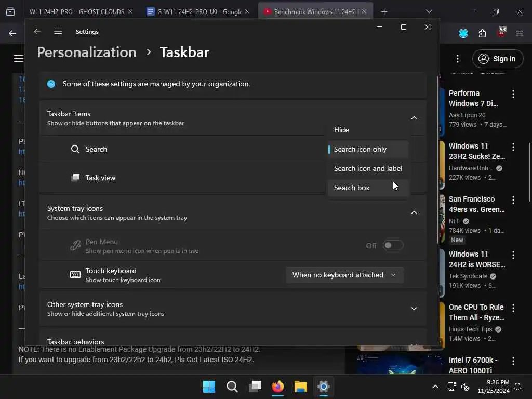The height and width of the screenshot is (399, 532).
Task: Expand Other system tray icons section
Action: pos(414,309)
